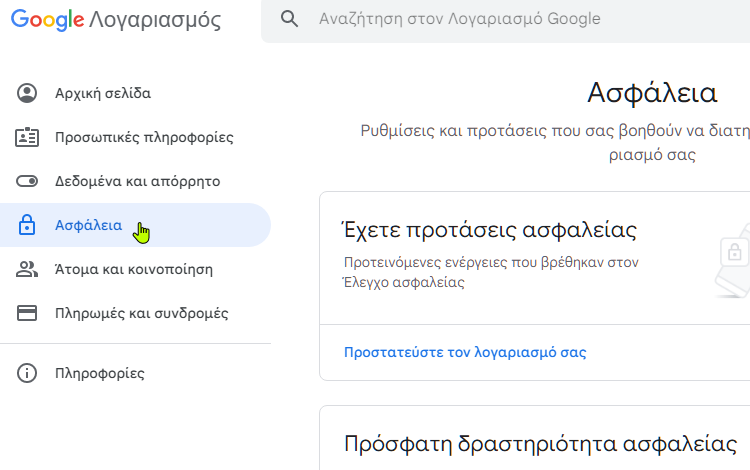Image resolution: width=750 pixels, height=470 pixels.
Task: Click the Ασφάλεια padlock icon
Action: click(27, 225)
